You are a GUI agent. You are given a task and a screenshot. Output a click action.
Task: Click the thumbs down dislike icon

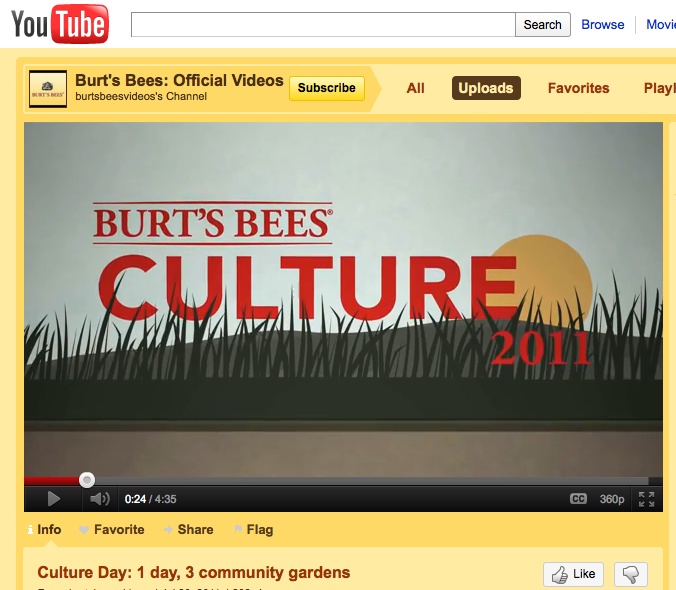631,574
